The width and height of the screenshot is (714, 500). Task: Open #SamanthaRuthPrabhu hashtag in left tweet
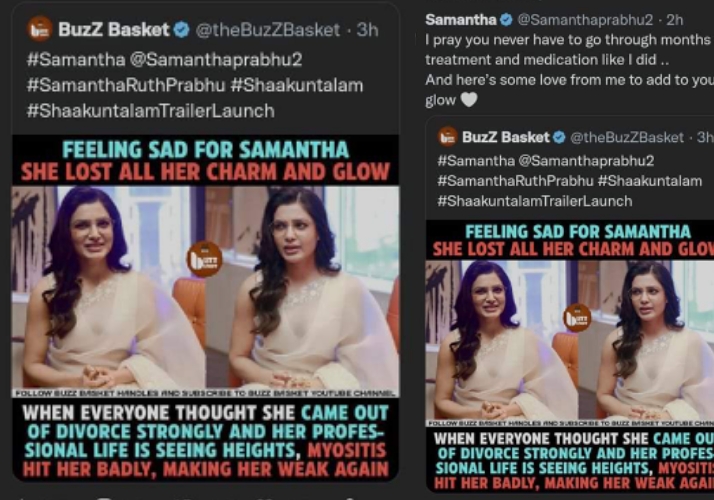pos(112,85)
